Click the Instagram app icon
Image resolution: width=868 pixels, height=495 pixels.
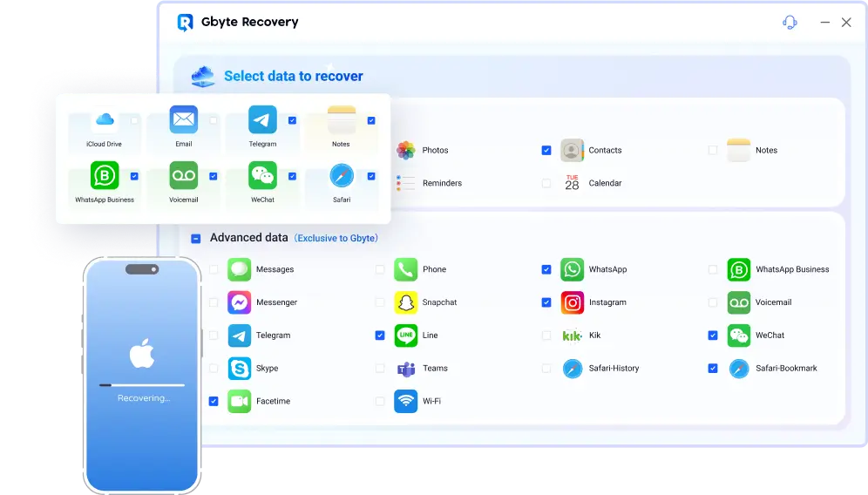point(572,302)
